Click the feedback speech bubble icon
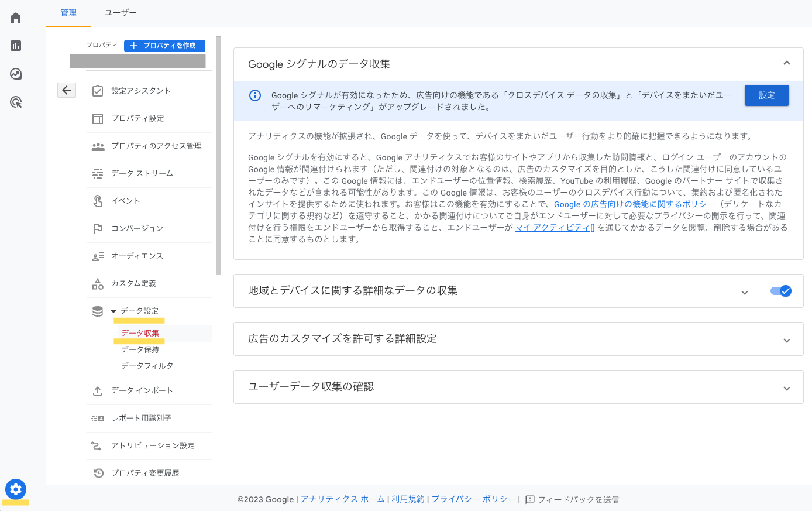This screenshot has width=812, height=511. tap(530, 499)
